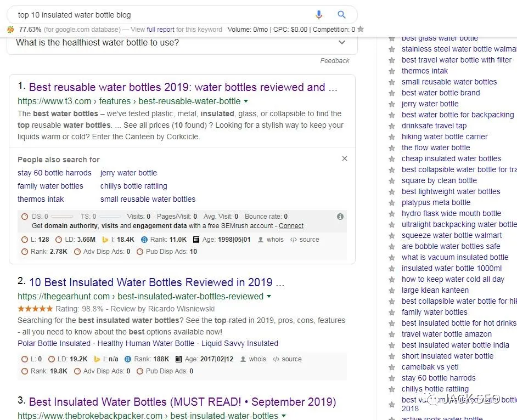This screenshot has width=517, height=420.
Task: Star the 'camelbak vs yeti' keyword
Action: pos(391,367)
